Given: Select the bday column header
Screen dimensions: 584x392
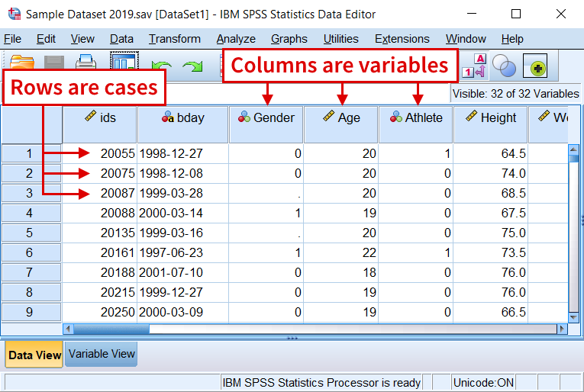Looking at the screenshot, I should pyautogui.click(x=183, y=124).
